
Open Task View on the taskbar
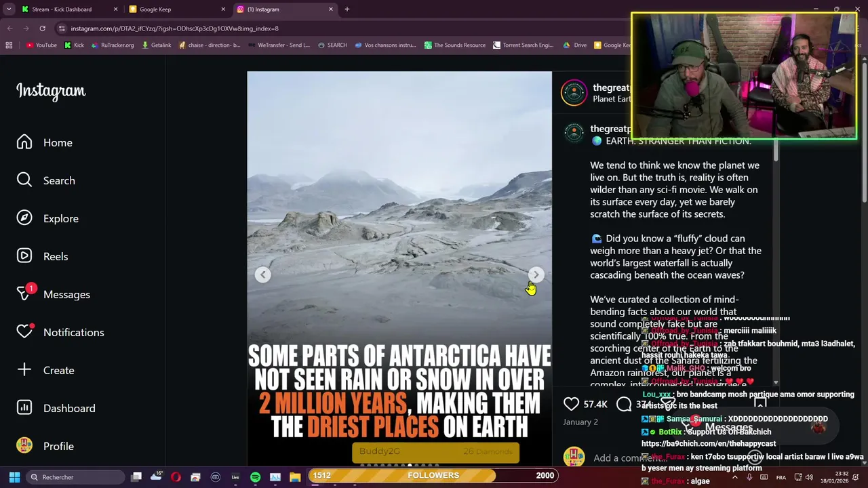pyautogui.click(x=136, y=477)
